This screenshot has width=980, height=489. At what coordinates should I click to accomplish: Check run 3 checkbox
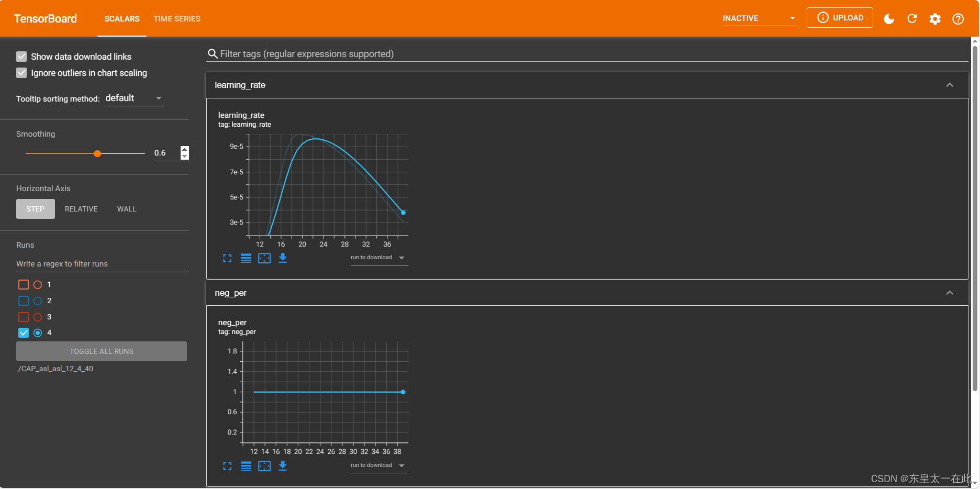pos(24,317)
